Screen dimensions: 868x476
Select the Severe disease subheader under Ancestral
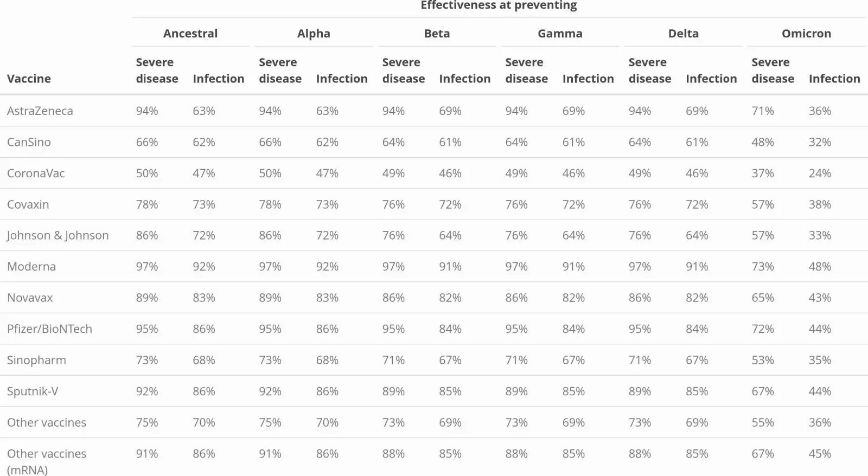(157, 70)
